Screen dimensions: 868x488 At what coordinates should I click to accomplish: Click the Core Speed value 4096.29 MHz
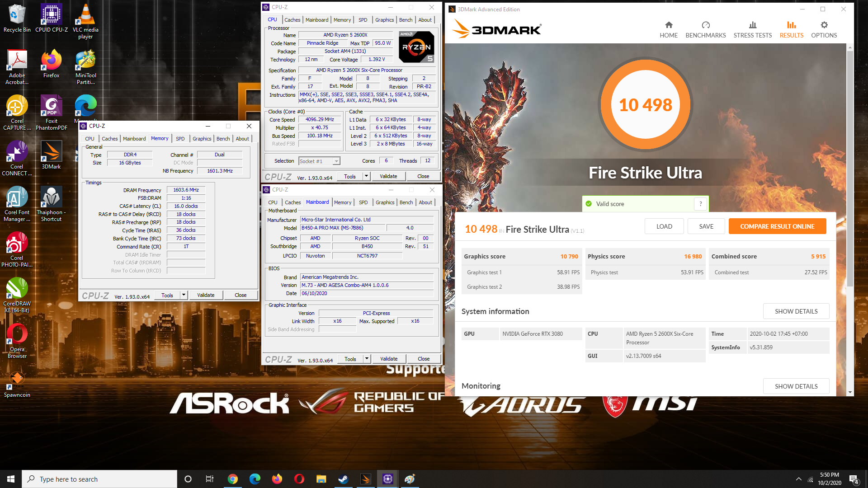[x=320, y=120]
